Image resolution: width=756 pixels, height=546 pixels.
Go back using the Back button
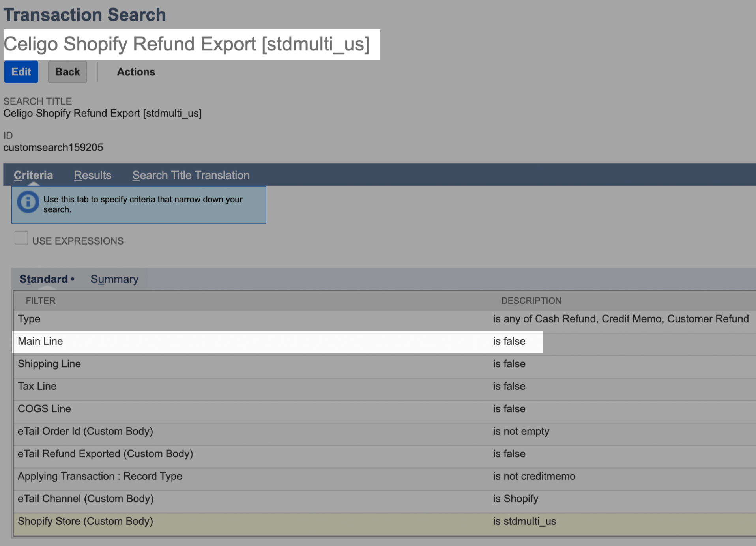click(67, 72)
